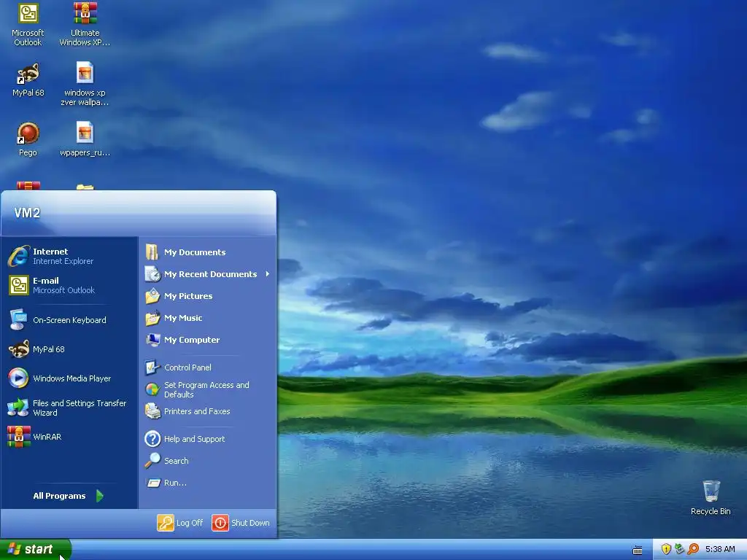Select the Ultimate Windows XP WinRAR archive icon
The image size is (747, 560).
(x=85, y=24)
